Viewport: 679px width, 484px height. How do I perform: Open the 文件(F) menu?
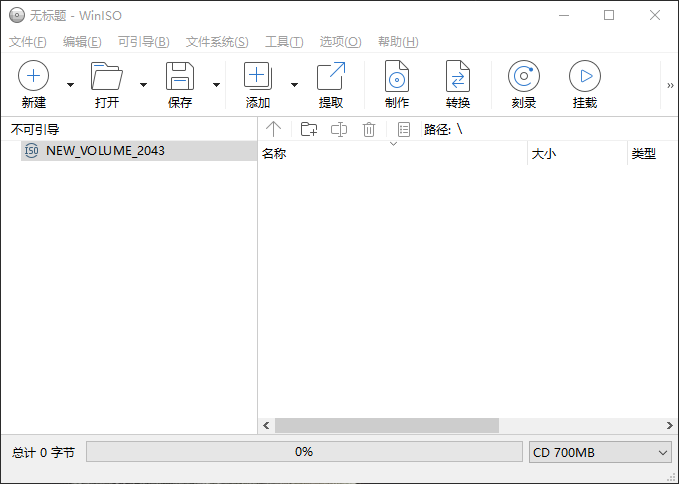[x=28, y=42]
